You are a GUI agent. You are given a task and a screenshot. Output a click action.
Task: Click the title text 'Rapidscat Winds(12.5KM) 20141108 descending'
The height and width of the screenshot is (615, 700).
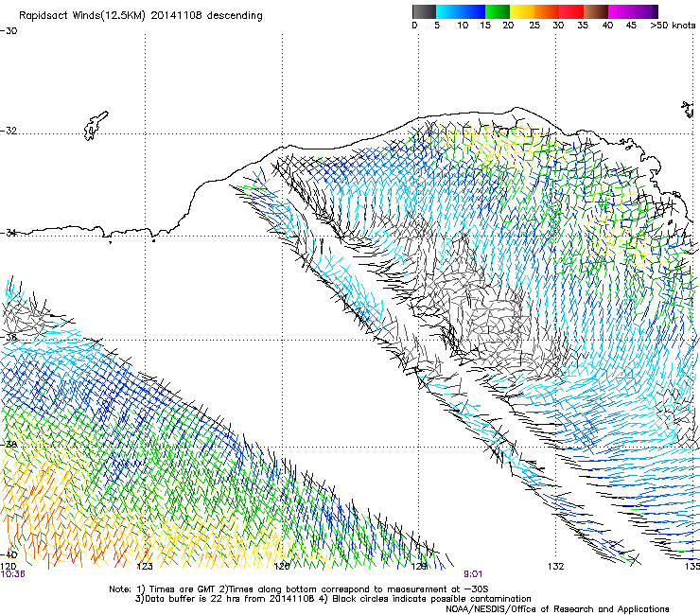coord(141,16)
